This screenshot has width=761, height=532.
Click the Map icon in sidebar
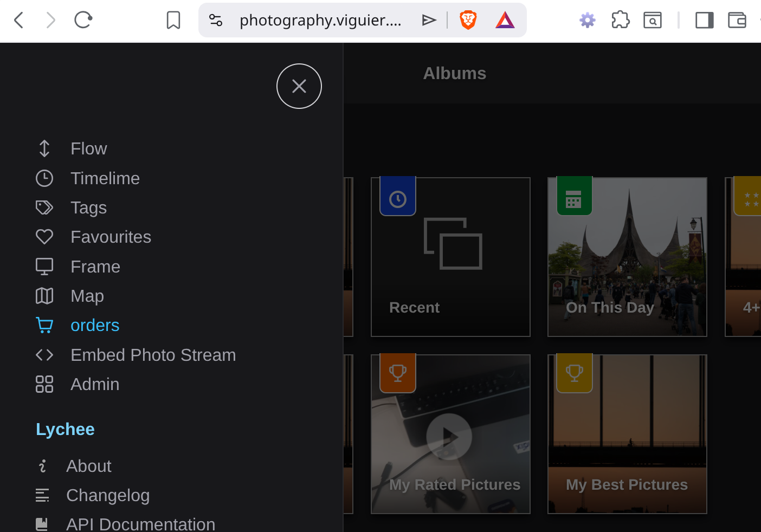coord(44,296)
